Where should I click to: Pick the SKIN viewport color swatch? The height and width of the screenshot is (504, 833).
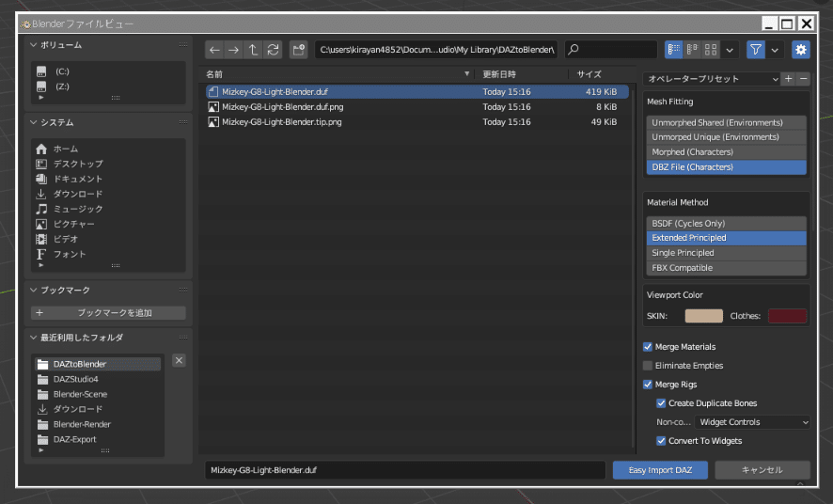point(704,316)
